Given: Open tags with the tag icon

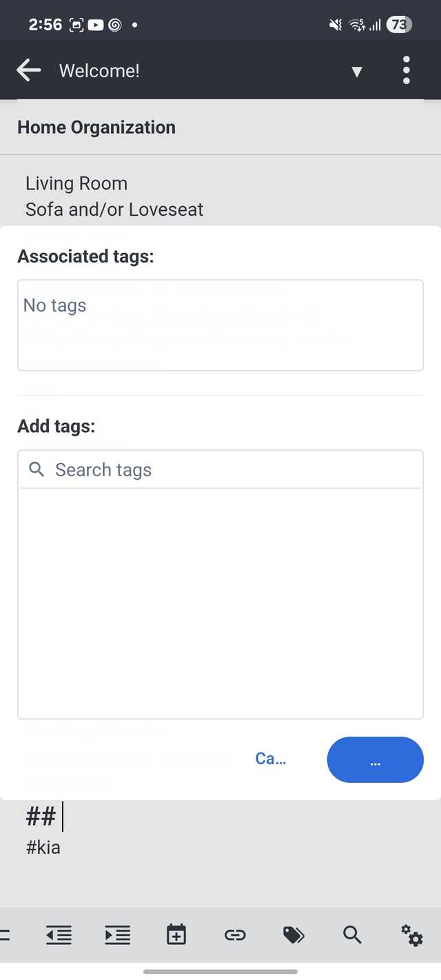Looking at the screenshot, I should (294, 935).
